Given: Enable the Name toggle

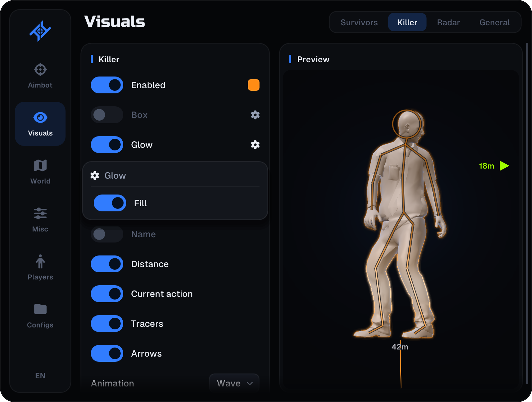Looking at the screenshot, I should pyautogui.click(x=107, y=234).
